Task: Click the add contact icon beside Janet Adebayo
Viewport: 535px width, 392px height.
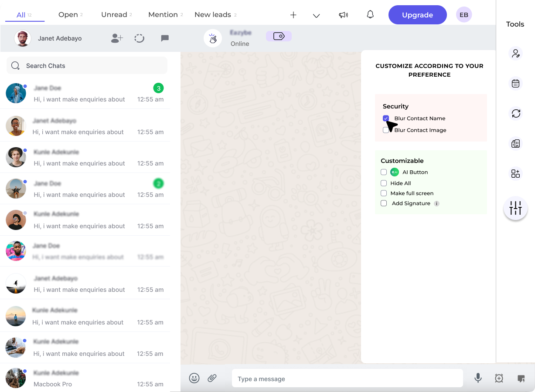Action: point(117,38)
